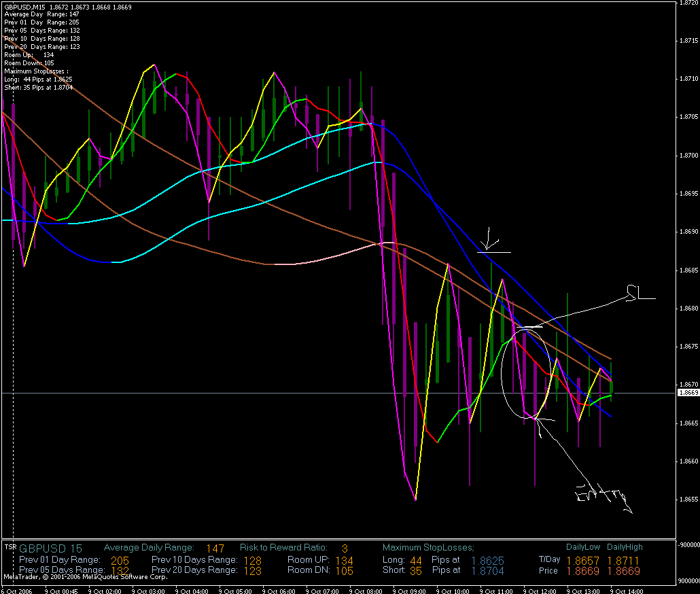Click the 1.8720 price axis label
This screenshot has width=700, height=594.
pos(688,3)
